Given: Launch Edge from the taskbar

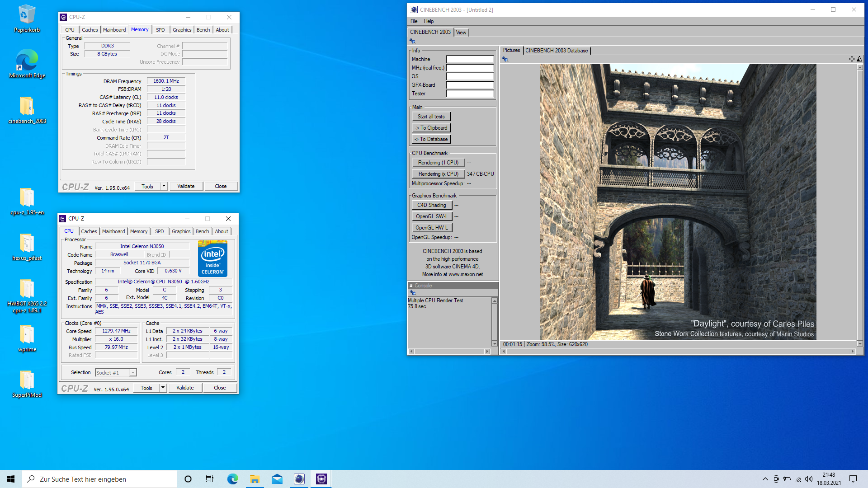Looking at the screenshot, I should point(232,479).
